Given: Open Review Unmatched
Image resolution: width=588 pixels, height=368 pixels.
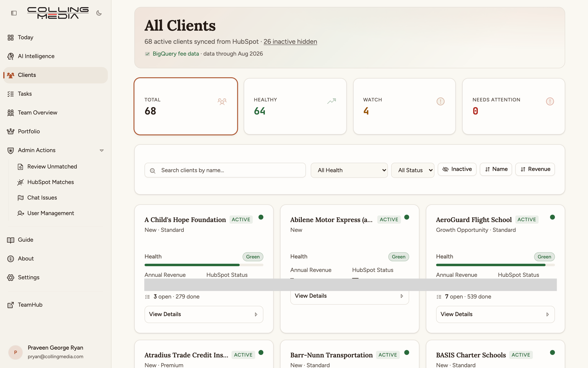Looking at the screenshot, I should click(x=52, y=167).
